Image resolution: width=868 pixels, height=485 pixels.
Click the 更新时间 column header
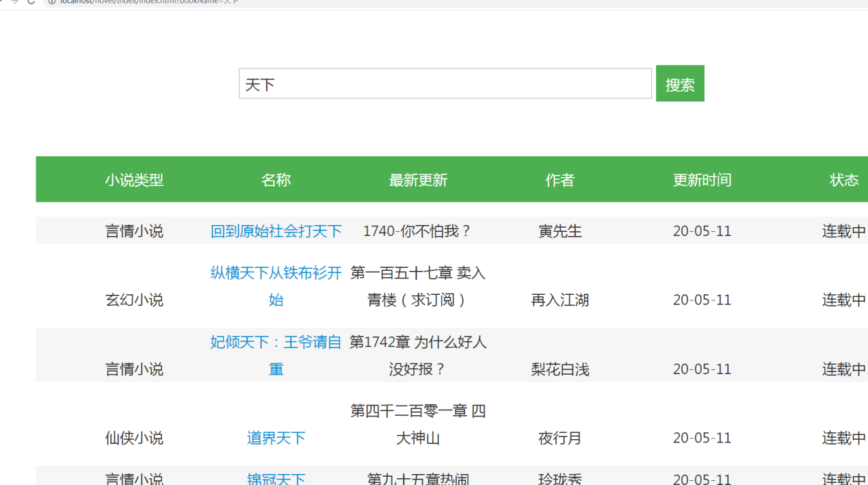[x=702, y=180]
